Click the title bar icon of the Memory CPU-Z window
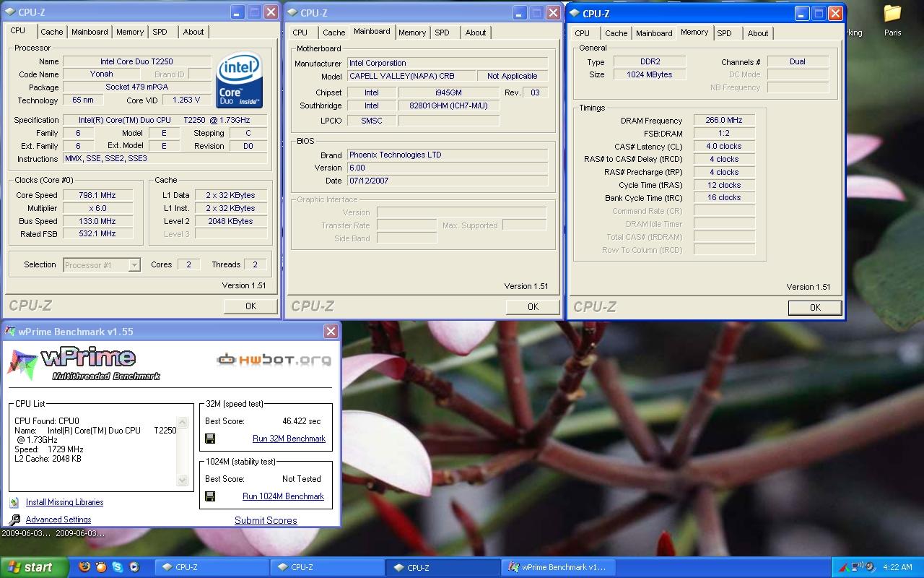 coord(574,13)
